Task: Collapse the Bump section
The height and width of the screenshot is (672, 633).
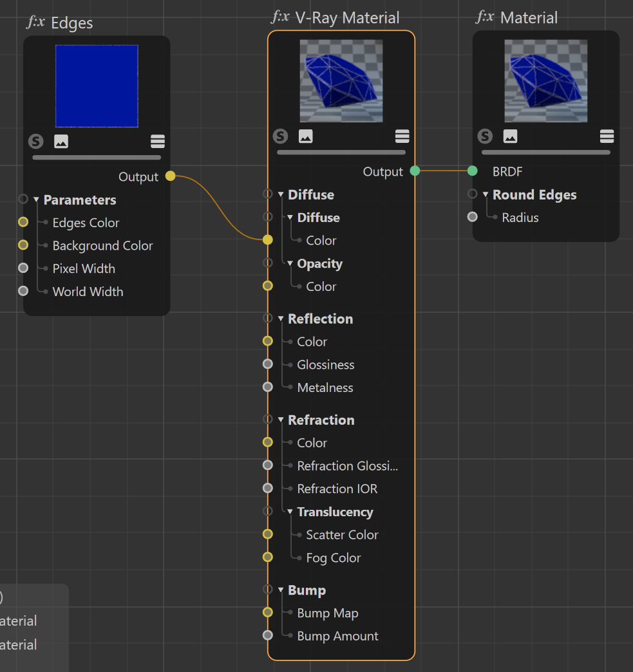Action: pos(281,590)
